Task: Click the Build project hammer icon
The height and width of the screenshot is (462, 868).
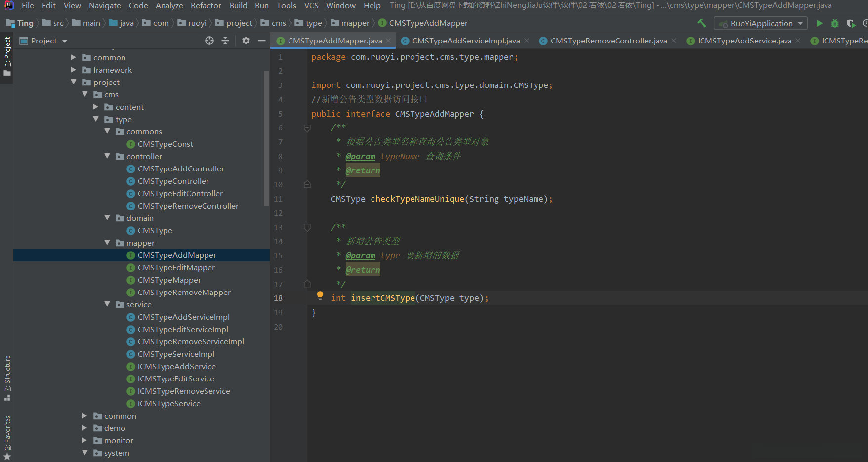Action: click(702, 23)
